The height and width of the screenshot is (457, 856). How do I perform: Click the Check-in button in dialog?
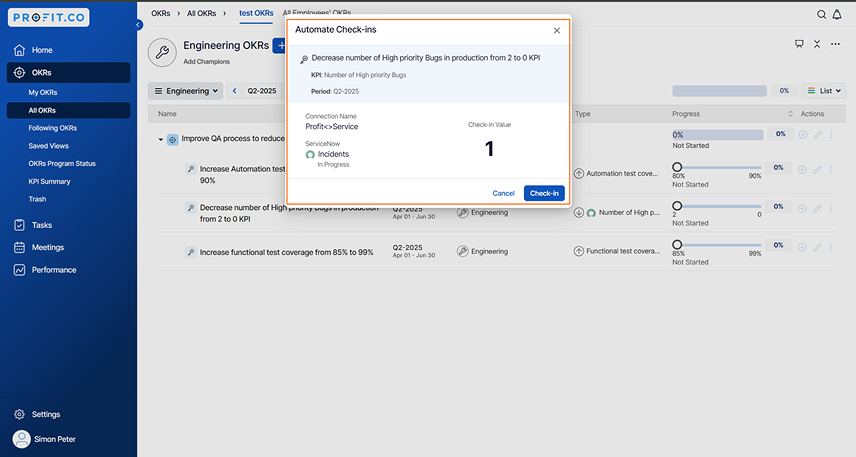pyautogui.click(x=544, y=193)
